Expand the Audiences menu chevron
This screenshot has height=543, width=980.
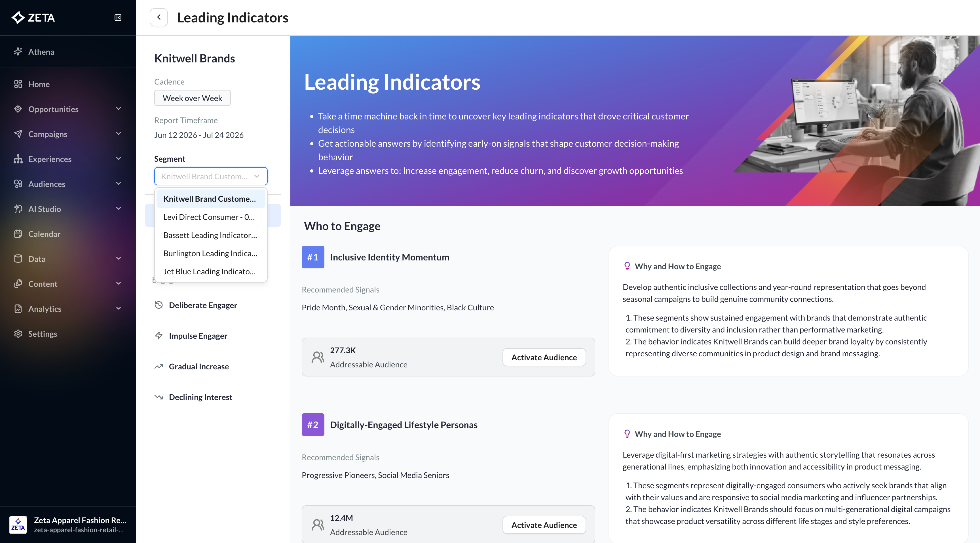(x=118, y=184)
